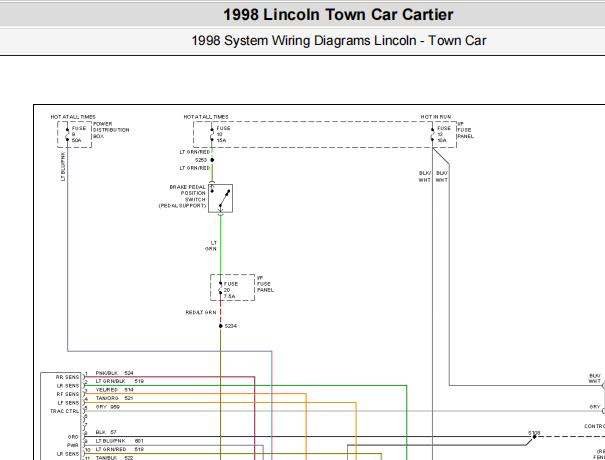Select the 'HOT IN RUN' label

436,117
